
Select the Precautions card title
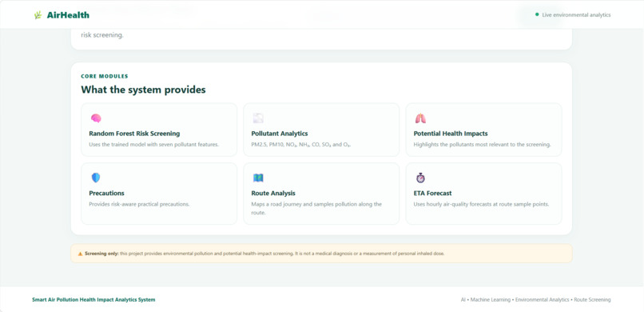click(106, 194)
